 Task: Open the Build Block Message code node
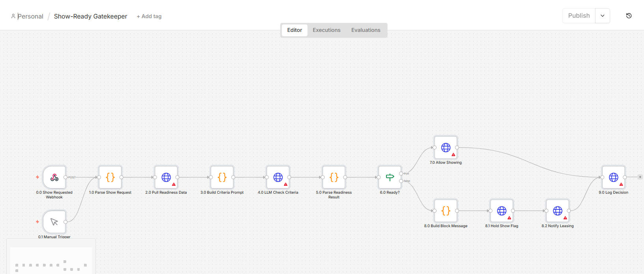pyautogui.click(x=446, y=211)
